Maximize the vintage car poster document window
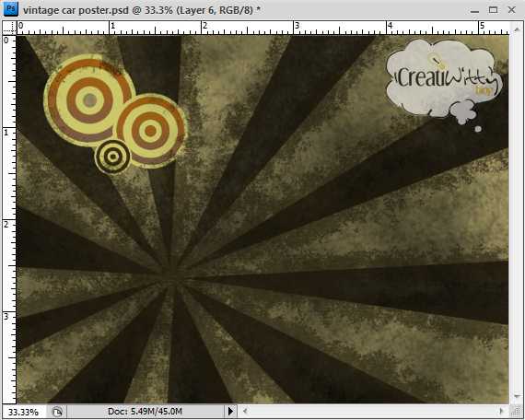525x420 pixels. tap(493, 10)
